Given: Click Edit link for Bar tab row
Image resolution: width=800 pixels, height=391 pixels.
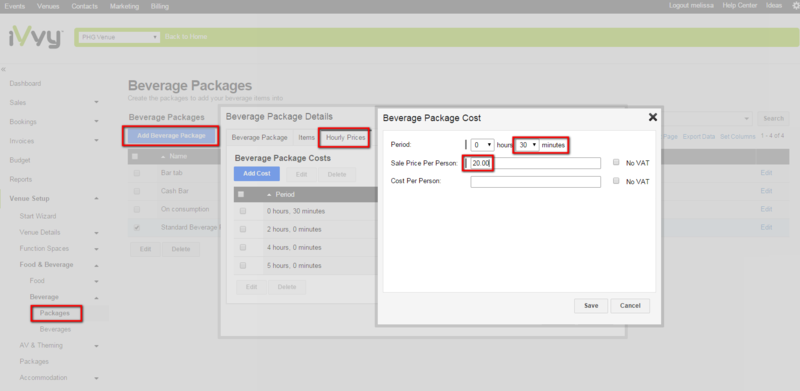Looking at the screenshot, I should [766, 173].
